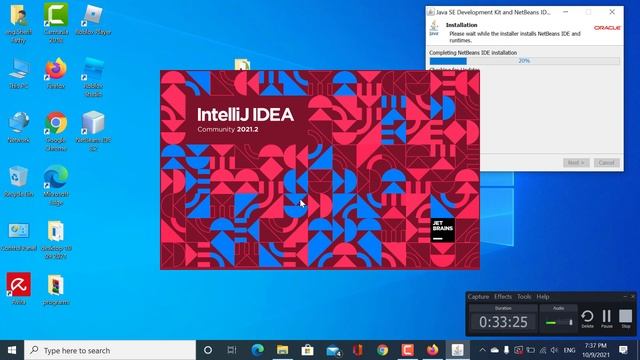Select the Avira desktop shortcut

[x=18, y=289]
